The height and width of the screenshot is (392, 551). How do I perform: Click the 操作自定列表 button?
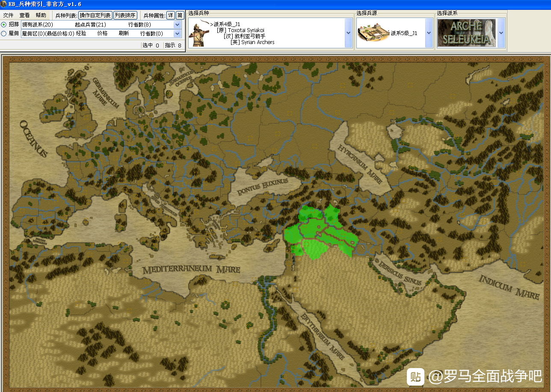click(x=95, y=15)
